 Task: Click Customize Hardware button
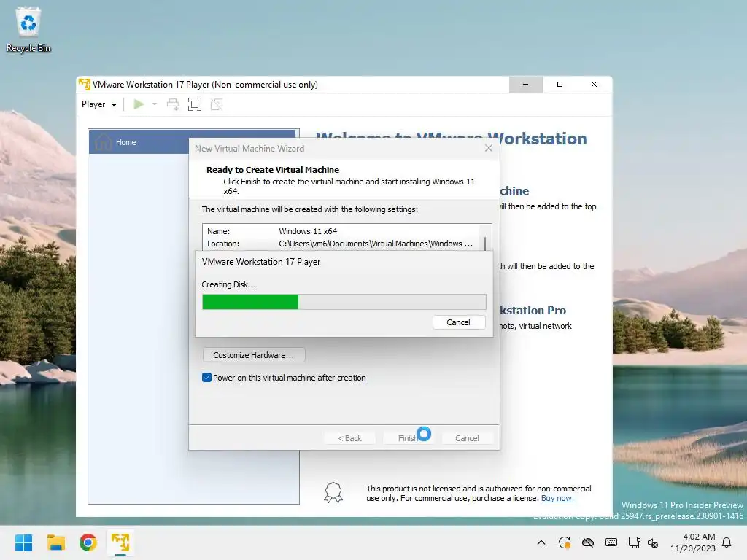pyautogui.click(x=253, y=355)
